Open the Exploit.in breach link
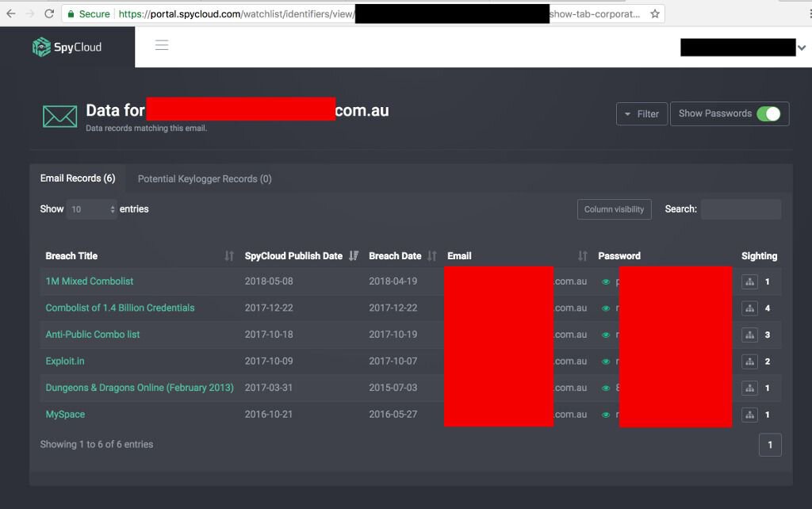The image size is (812, 509). pos(65,361)
